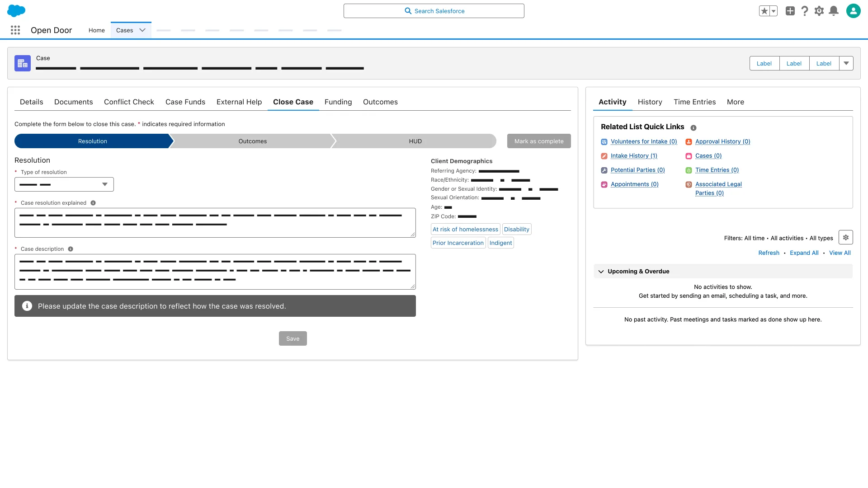This screenshot has height=488, width=868.
Task: Open the Outcomes record tab
Action: pyautogui.click(x=380, y=102)
